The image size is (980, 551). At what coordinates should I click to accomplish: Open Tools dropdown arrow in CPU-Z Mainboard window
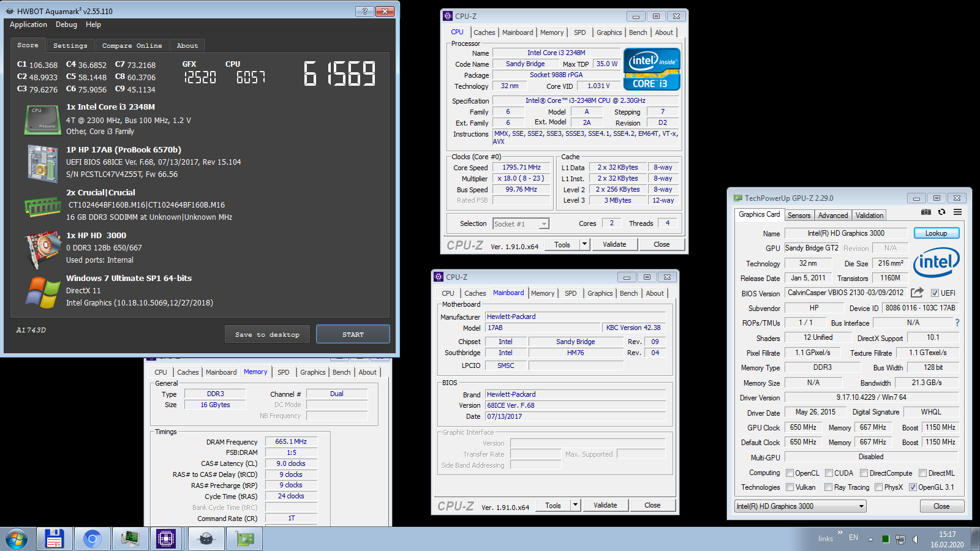point(575,505)
